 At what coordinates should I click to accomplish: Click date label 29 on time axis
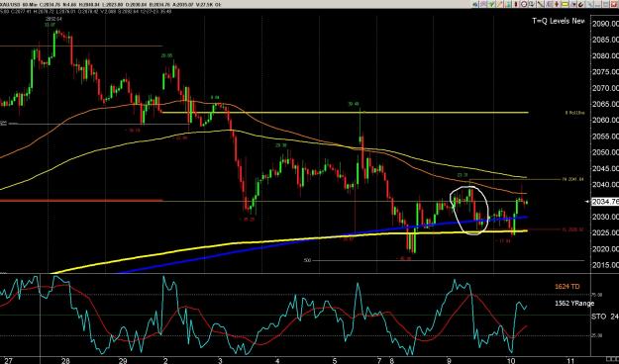(x=123, y=360)
